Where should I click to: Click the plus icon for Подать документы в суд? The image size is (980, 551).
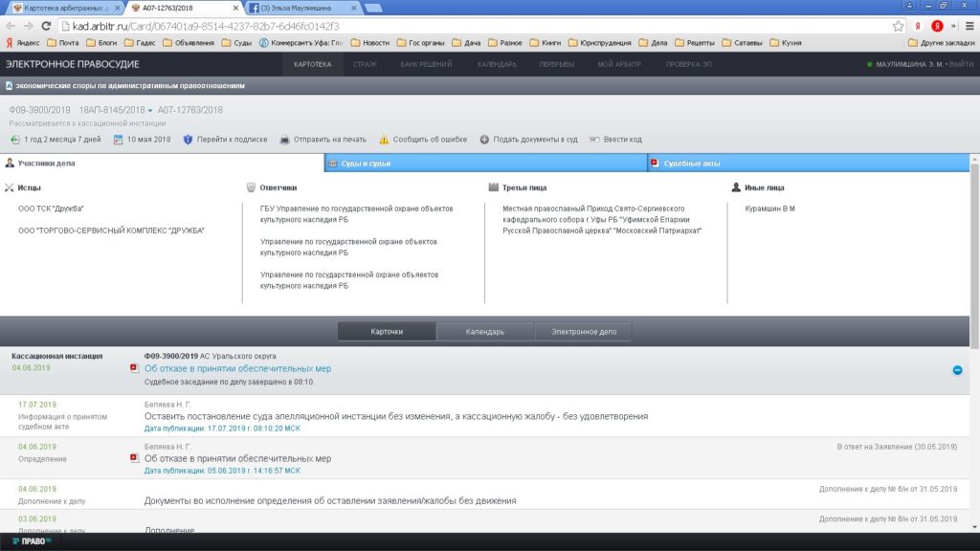484,140
